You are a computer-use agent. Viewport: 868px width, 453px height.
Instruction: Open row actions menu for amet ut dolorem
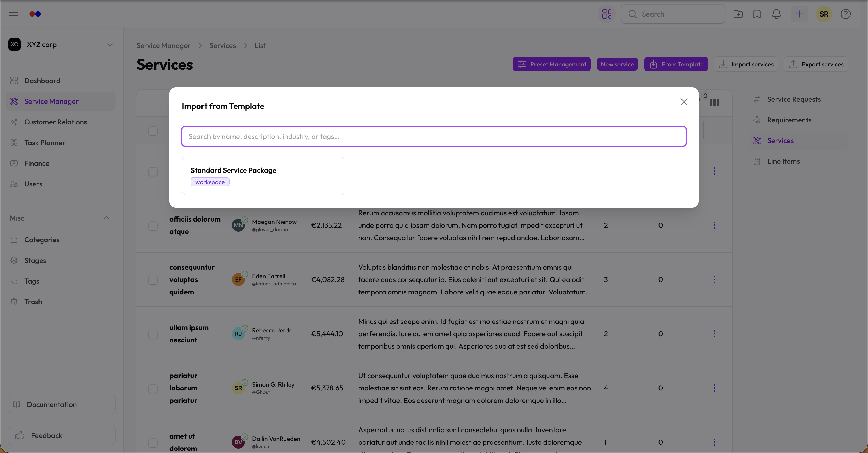coord(714,442)
